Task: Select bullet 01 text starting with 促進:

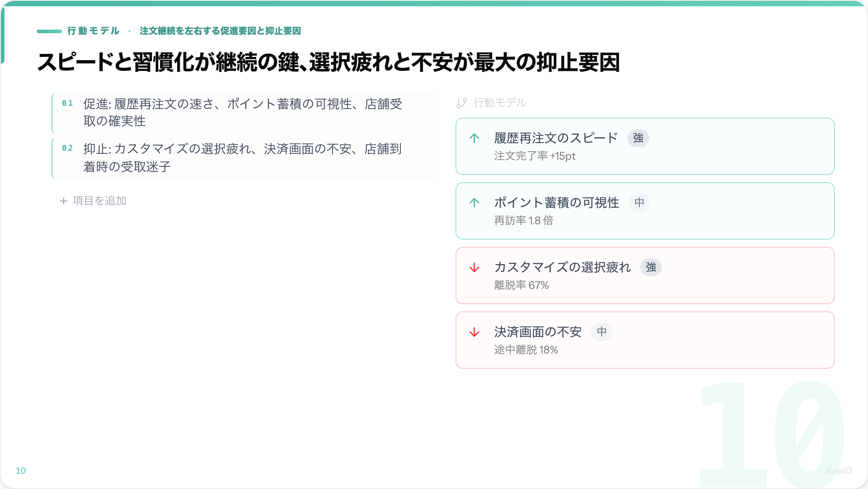Action: [243, 113]
